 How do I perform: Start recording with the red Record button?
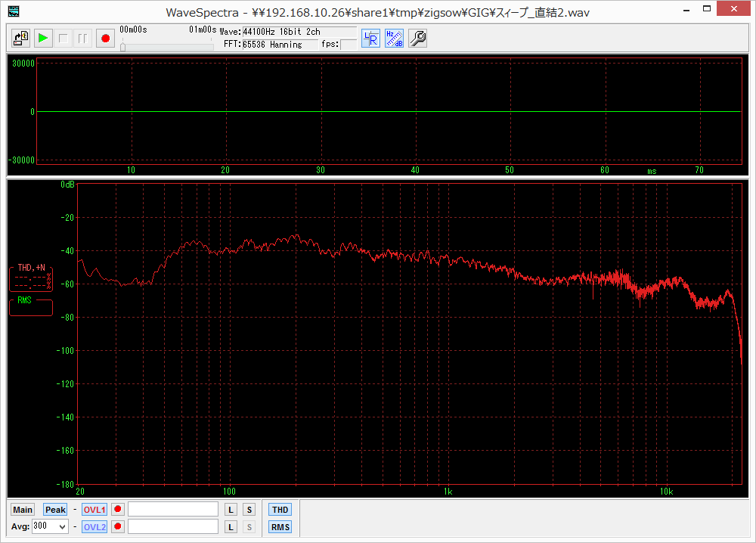pos(105,38)
